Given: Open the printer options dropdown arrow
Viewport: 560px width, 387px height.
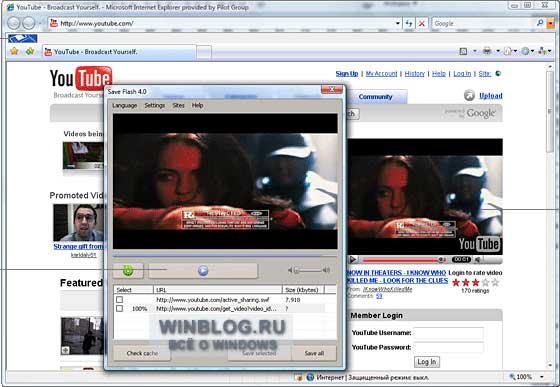Looking at the screenshot, I should point(498,51).
